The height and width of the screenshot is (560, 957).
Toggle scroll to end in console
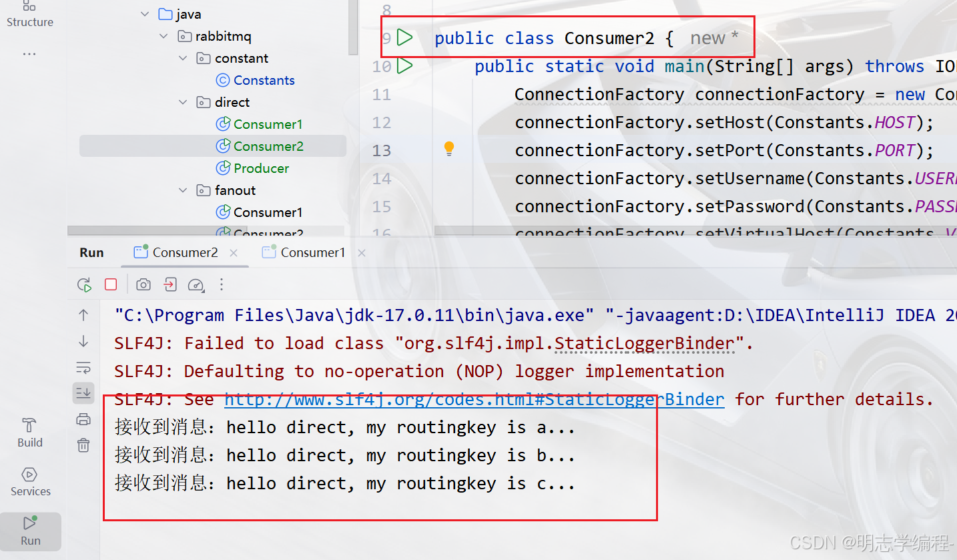tap(83, 393)
